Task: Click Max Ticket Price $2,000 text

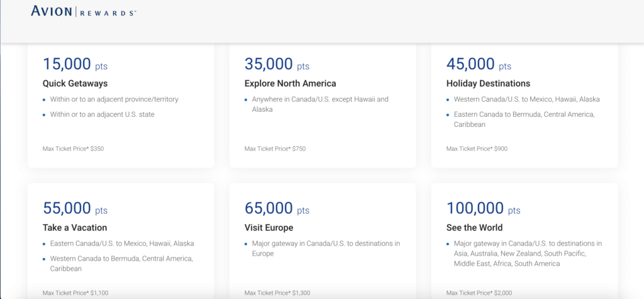Action: click(x=479, y=293)
